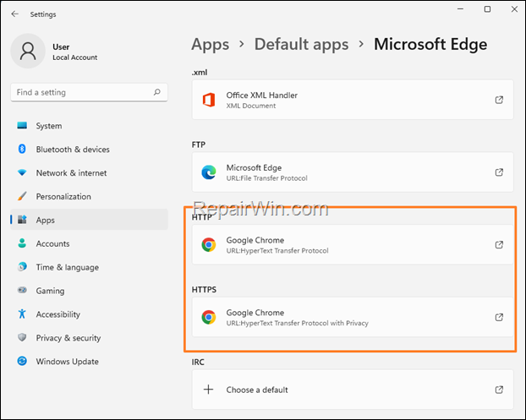This screenshot has width=526, height=420.
Task: Open Network & internet settings
Action: pyautogui.click(x=90, y=172)
